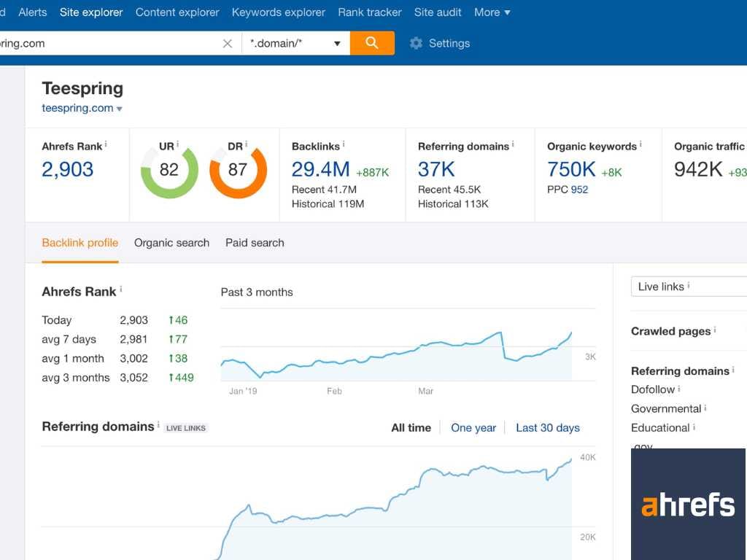Click inside the domain search input field
747x560 pixels.
[x=109, y=43]
